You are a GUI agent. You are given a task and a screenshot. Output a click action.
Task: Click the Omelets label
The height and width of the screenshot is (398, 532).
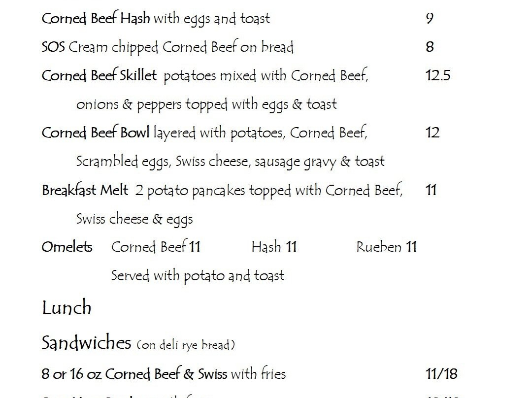(x=67, y=247)
